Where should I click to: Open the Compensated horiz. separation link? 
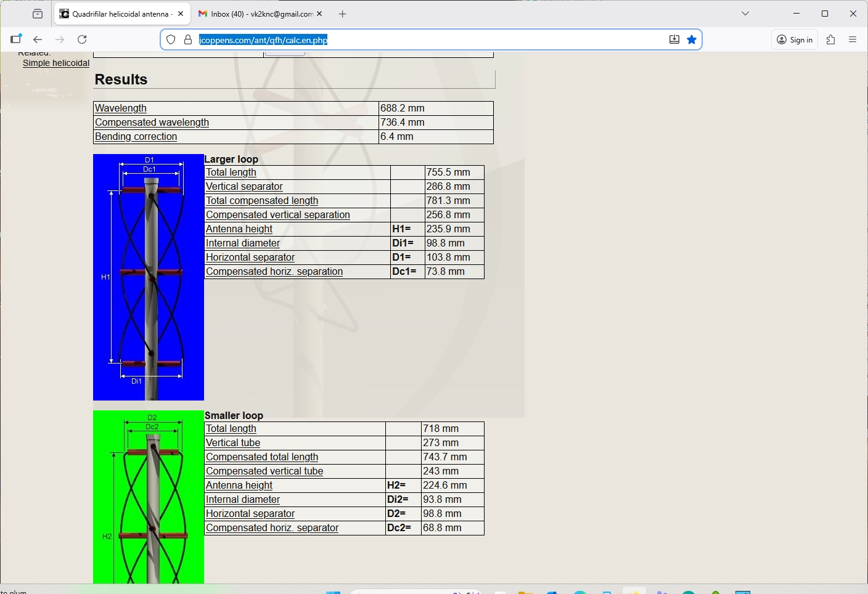[x=274, y=271]
